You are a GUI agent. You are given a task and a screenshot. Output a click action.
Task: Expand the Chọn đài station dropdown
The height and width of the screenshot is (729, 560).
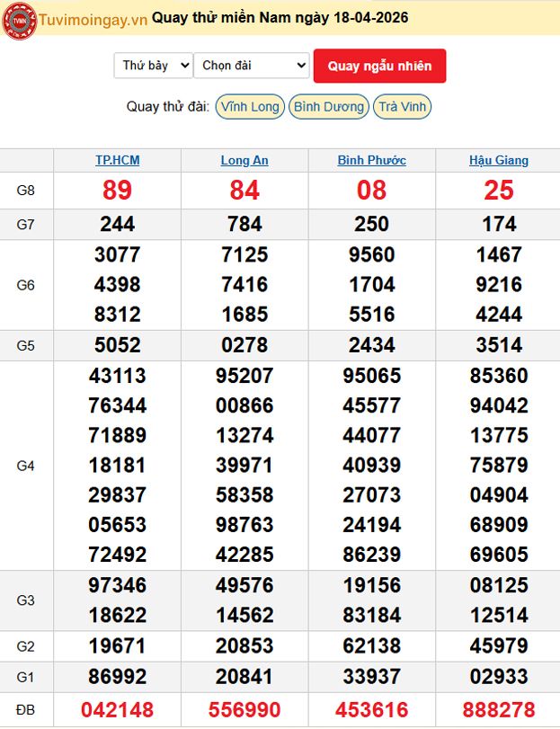[x=251, y=66]
